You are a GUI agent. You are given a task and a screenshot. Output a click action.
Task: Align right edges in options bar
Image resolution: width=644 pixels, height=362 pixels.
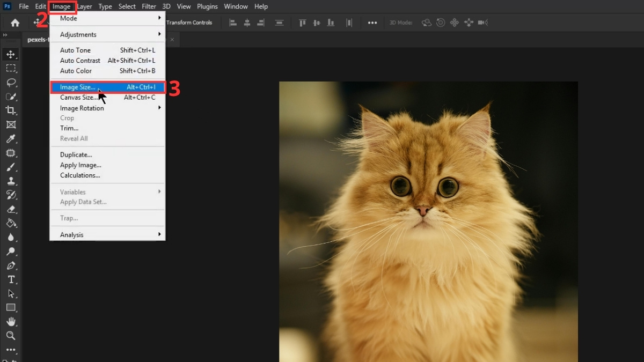pyautogui.click(x=261, y=23)
